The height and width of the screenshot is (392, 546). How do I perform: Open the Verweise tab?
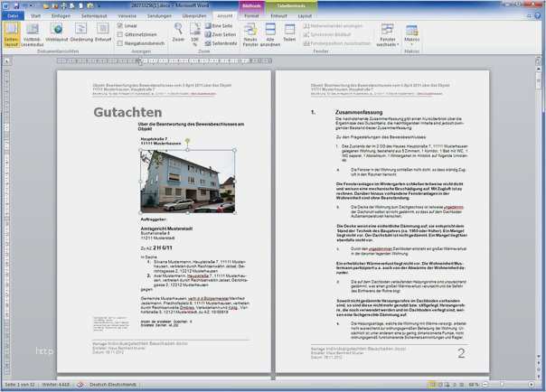(127, 16)
